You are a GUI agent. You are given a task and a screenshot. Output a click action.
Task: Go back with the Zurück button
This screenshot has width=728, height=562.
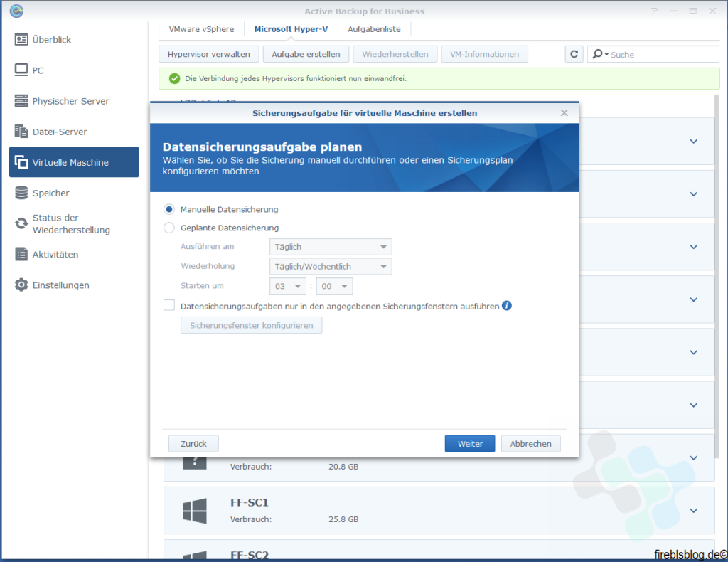click(x=193, y=444)
